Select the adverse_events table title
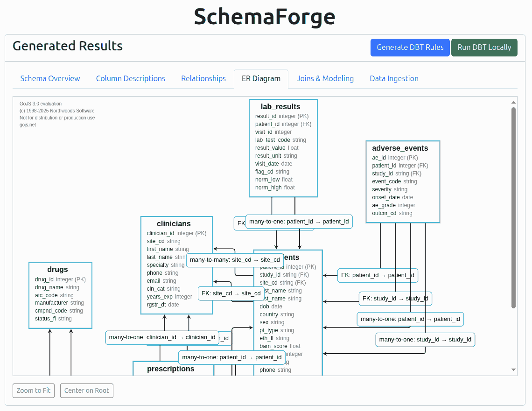 click(400, 148)
